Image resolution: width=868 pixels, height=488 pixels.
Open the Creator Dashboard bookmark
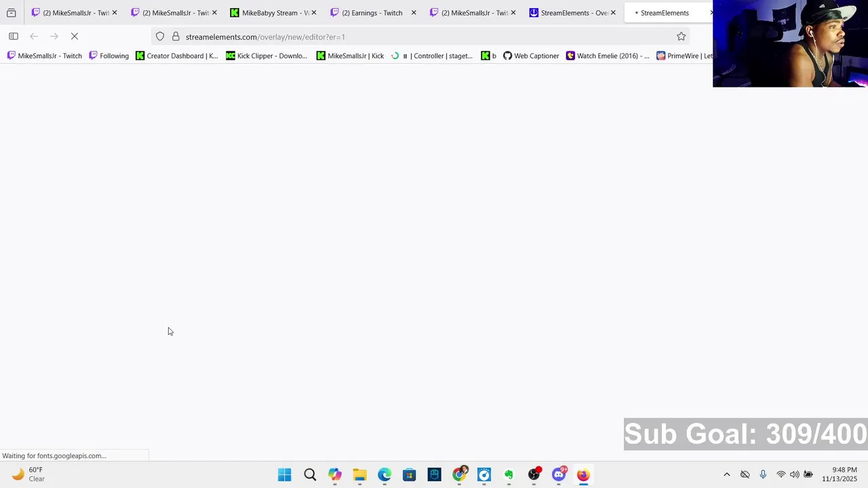176,56
